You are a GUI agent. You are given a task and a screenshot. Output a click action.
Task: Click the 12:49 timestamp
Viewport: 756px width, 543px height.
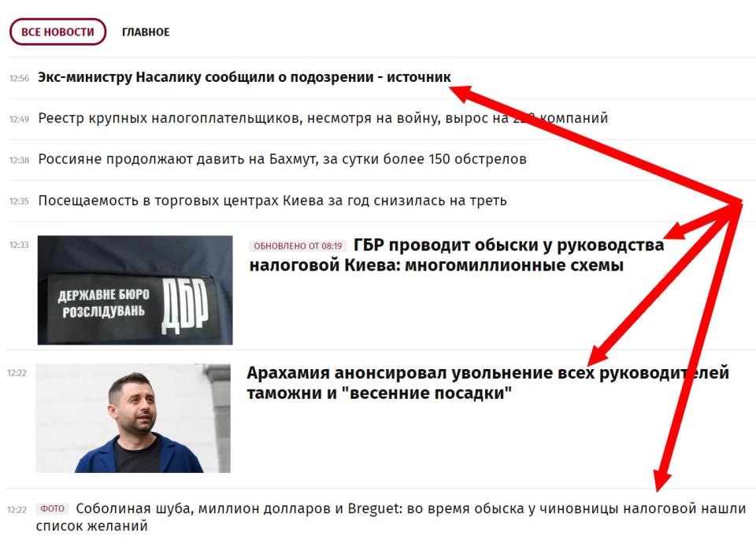(x=19, y=119)
